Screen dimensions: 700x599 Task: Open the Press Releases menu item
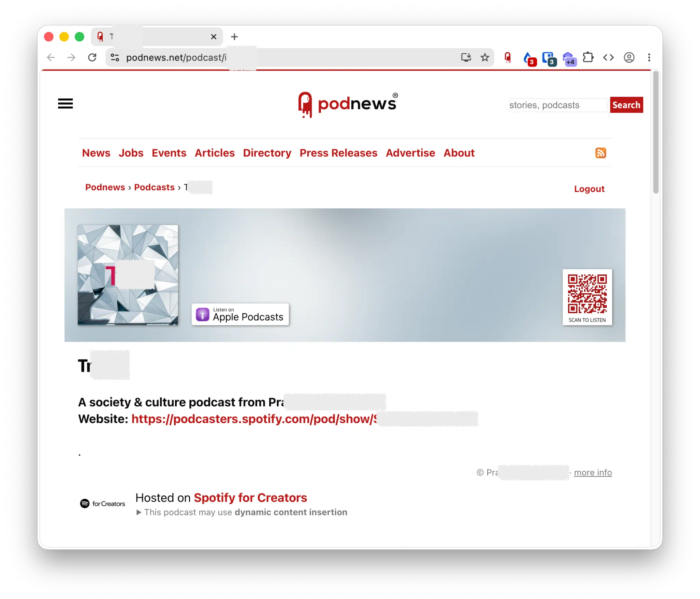[338, 153]
